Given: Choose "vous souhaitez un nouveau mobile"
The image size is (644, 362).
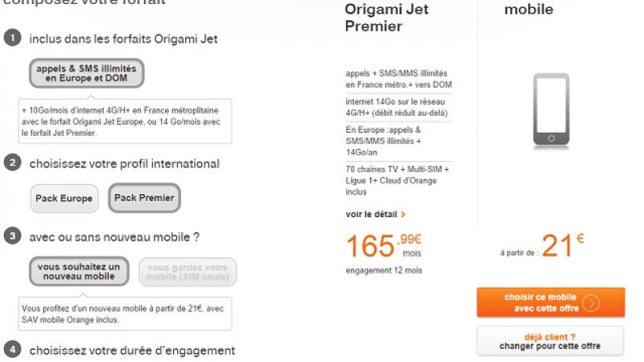Looking at the screenshot, I should point(79,272).
